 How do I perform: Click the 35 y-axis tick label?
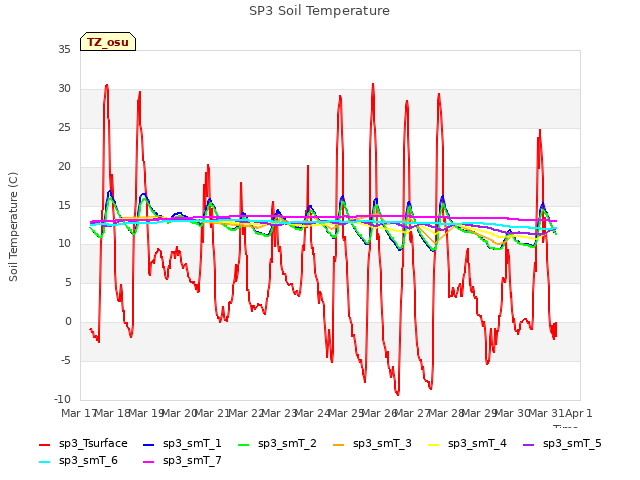pos(64,49)
